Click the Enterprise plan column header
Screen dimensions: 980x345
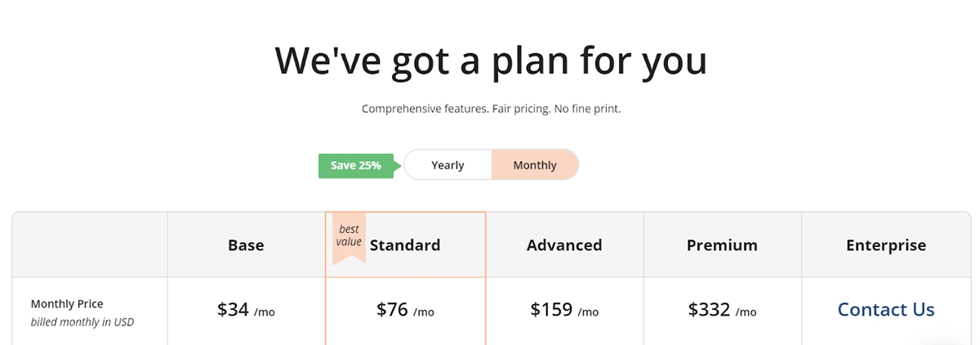(886, 245)
